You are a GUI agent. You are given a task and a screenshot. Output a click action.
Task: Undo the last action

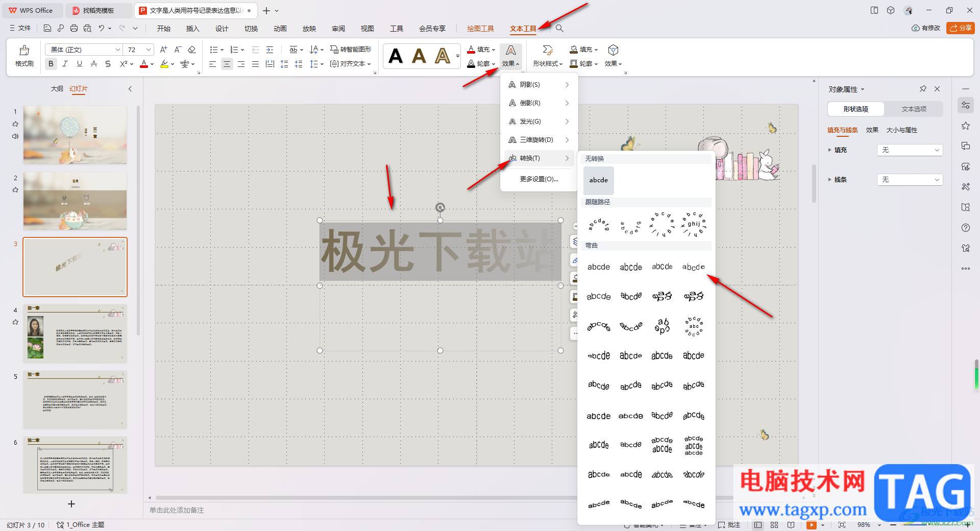point(102,28)
